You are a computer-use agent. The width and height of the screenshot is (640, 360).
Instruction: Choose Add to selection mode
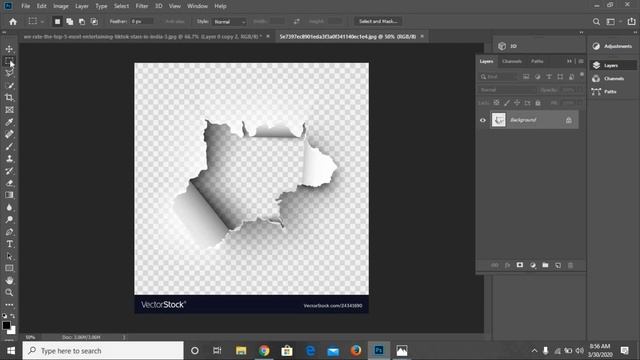pyautogui.click(x=70, y=22)
